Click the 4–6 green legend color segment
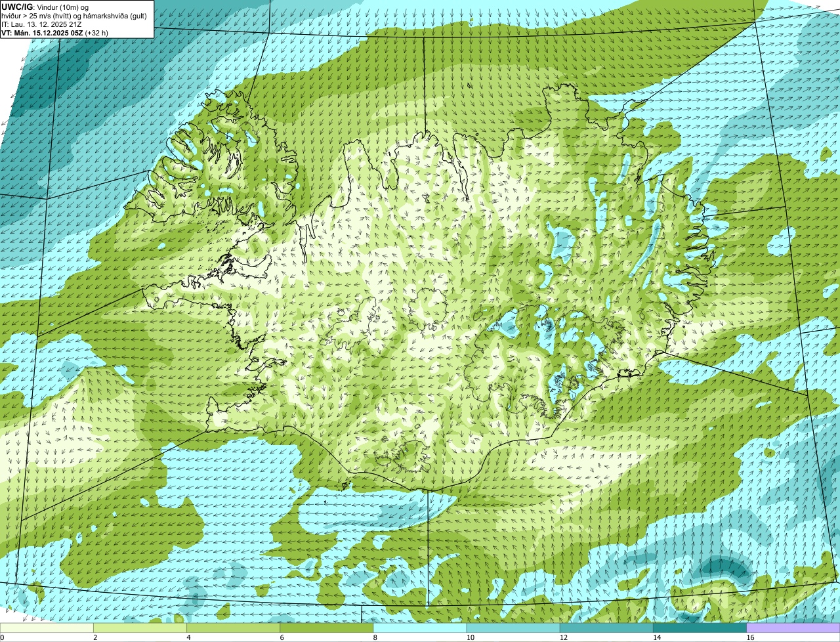The height and width of the screenshot is (642, 840). [233, 628]
